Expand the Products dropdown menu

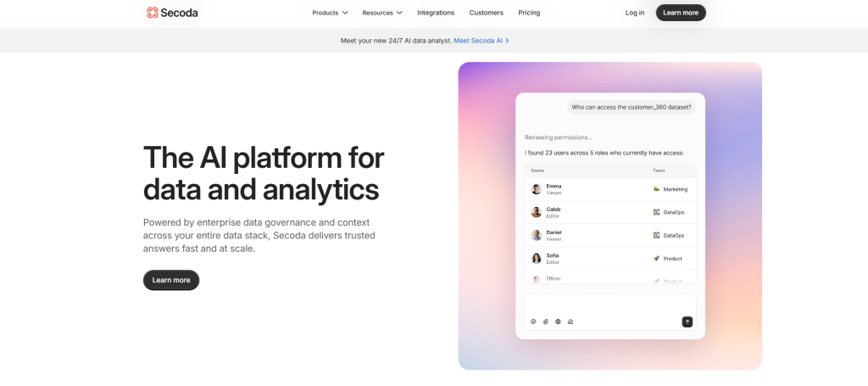(x=330, y=13)
